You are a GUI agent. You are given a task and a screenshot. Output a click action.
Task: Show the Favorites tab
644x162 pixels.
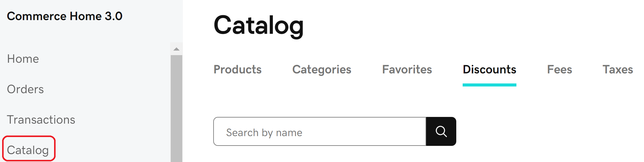point(407,70)
